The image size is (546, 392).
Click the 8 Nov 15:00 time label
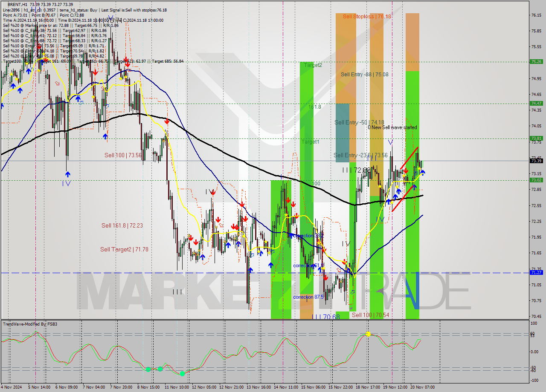(x=148, y=387)
